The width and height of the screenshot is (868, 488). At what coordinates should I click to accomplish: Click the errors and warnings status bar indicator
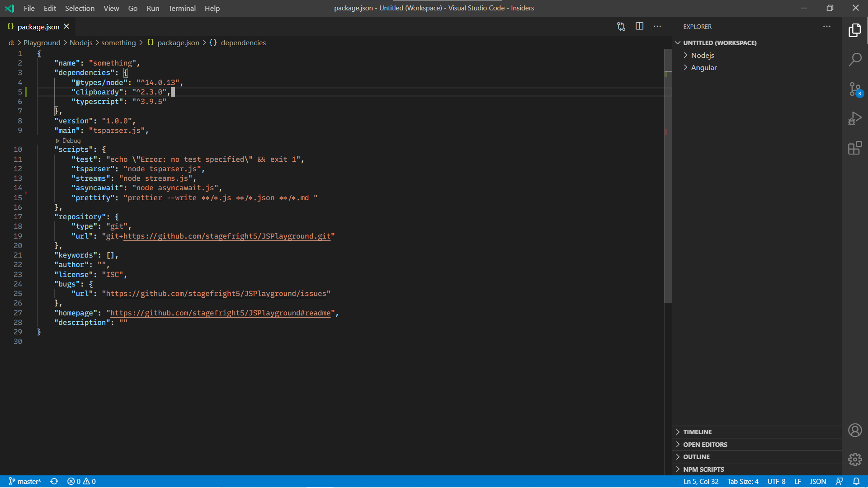point(81,481)
